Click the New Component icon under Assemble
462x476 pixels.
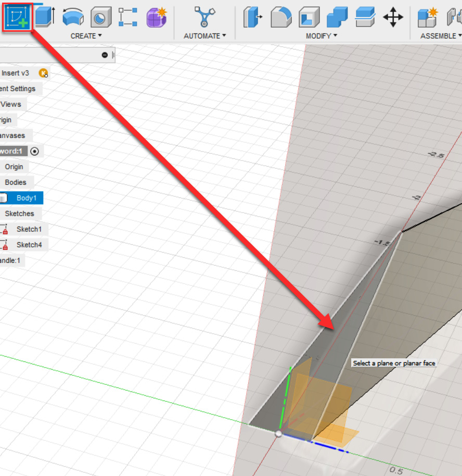(428, 17)
